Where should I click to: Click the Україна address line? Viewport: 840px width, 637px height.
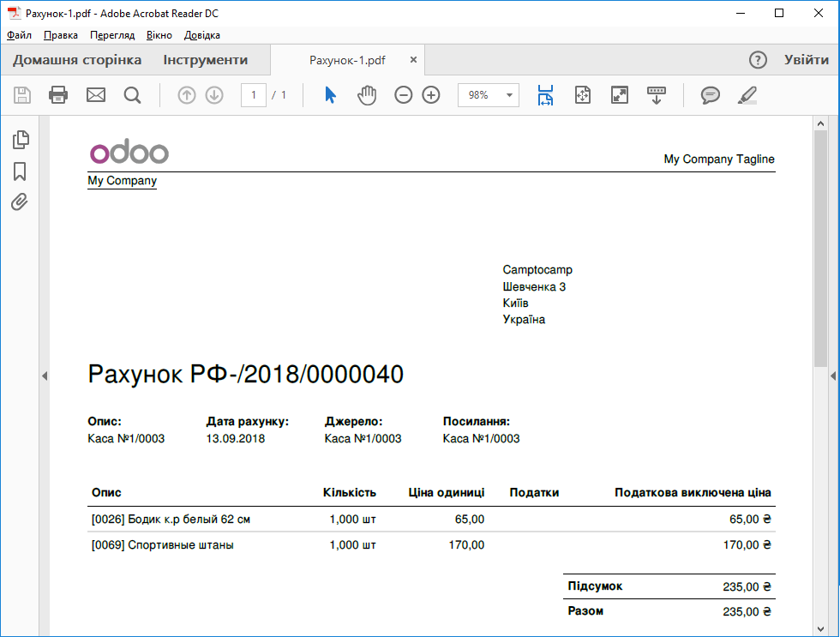[524, 320]
